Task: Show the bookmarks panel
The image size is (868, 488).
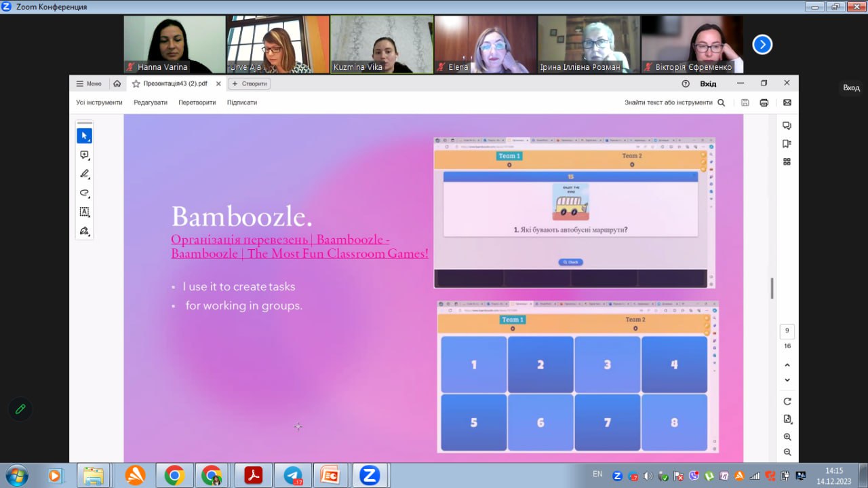Action: pos(787,143)
